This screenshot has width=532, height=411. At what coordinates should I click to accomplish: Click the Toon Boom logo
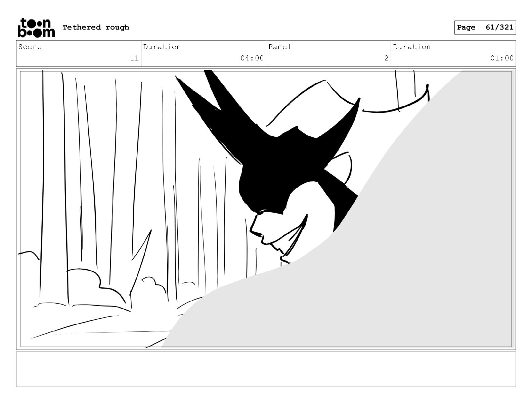[x=36, y=28]
